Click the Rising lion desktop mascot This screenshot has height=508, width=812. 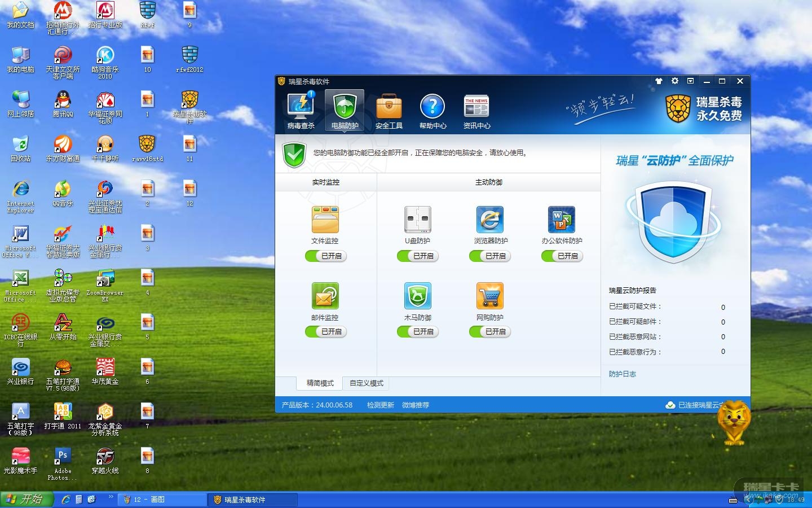point(734,422)
